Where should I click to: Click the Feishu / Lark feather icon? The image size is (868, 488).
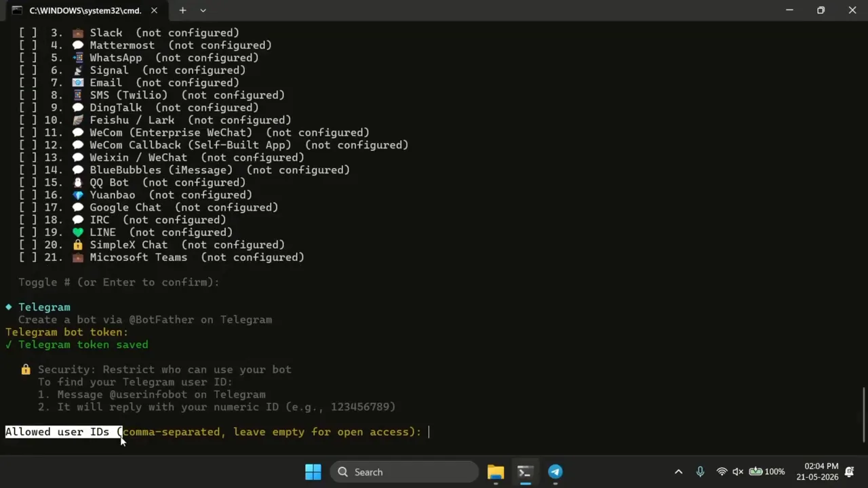[x=78, y=120]
